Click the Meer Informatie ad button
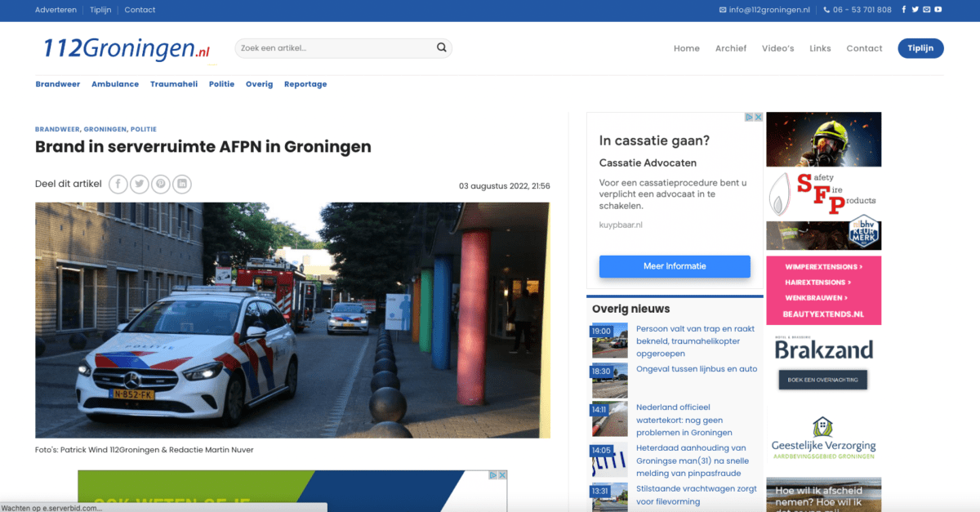The image size is (980, 512). 675,266
